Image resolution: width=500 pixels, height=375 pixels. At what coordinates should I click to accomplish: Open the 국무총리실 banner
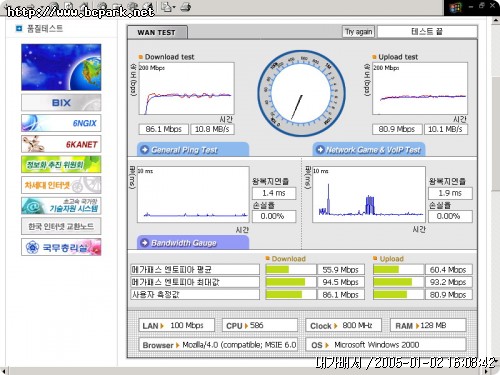61,247
